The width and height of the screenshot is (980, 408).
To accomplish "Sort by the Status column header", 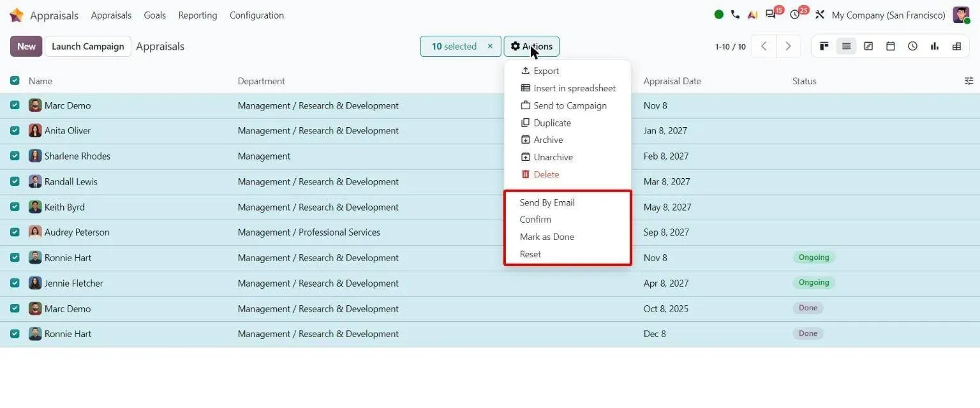I will pos(805,81).
